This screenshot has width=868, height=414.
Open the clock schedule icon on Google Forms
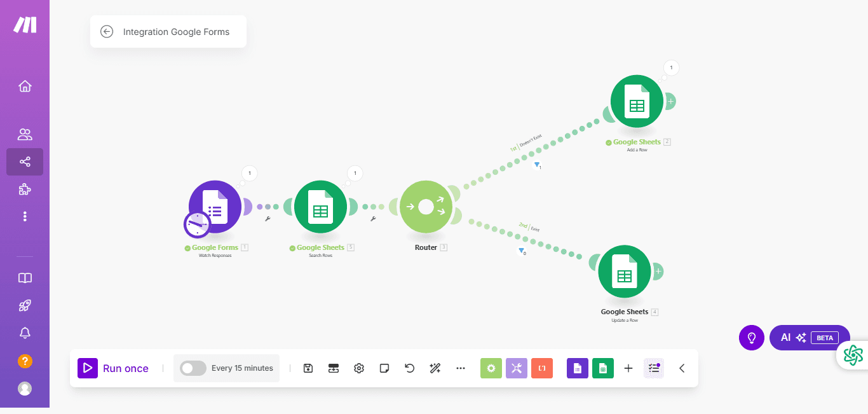(x=197, y=225)
